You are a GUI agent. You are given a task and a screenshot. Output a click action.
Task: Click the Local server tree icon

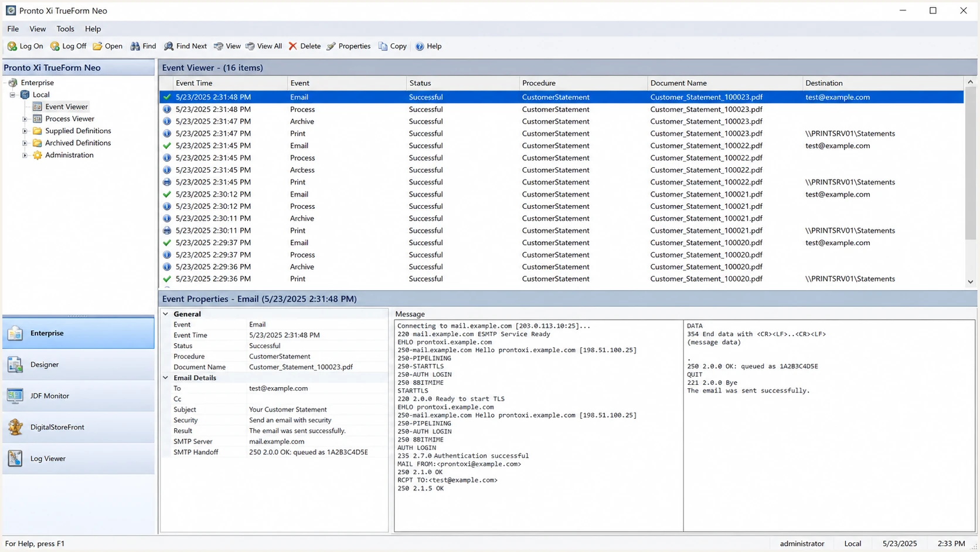pyautogui.click(x=25, y=94)
